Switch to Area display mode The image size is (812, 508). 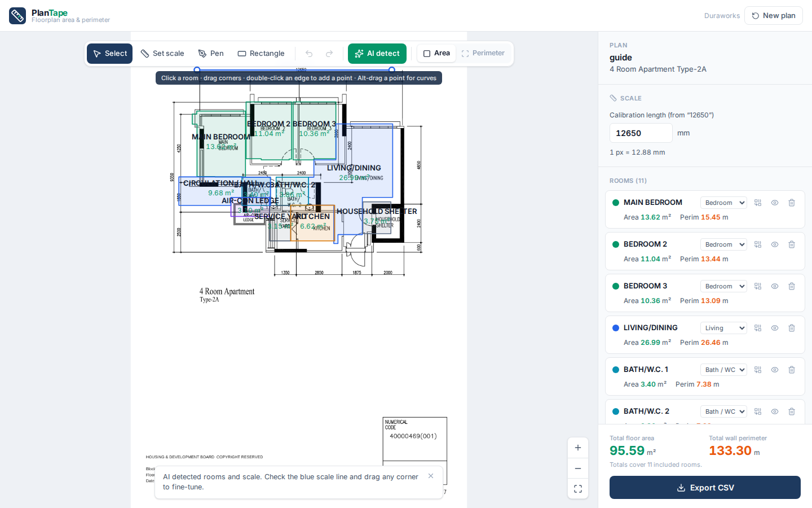coord(437,53)
